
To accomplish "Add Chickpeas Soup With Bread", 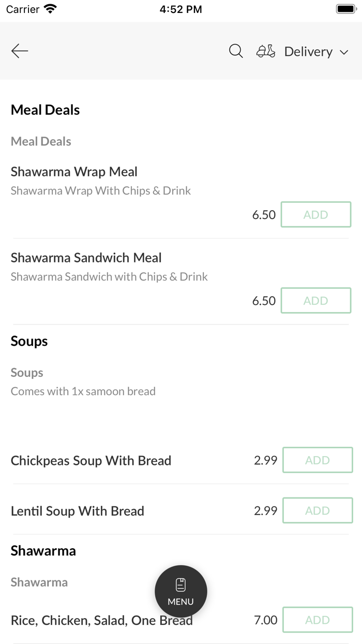I will (317, 460).
